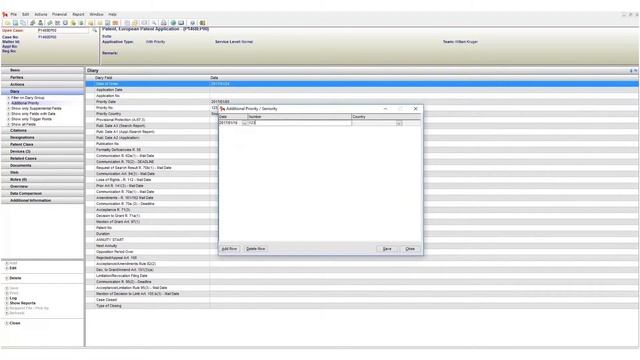
Task: Click the Close button in the priority dialog
Action: (x=410, y=249)
